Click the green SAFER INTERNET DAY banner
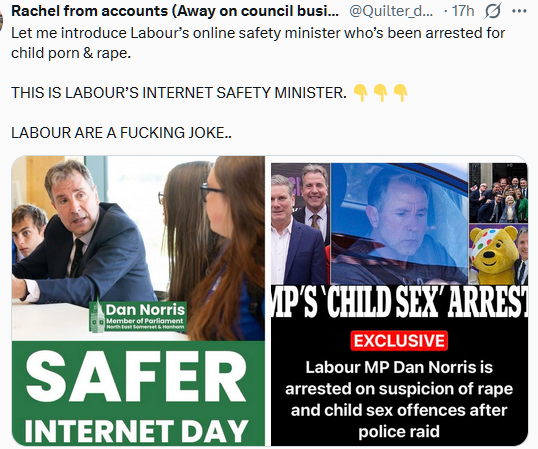The width and height of the screenshot is (538, 449). point(138,393)
